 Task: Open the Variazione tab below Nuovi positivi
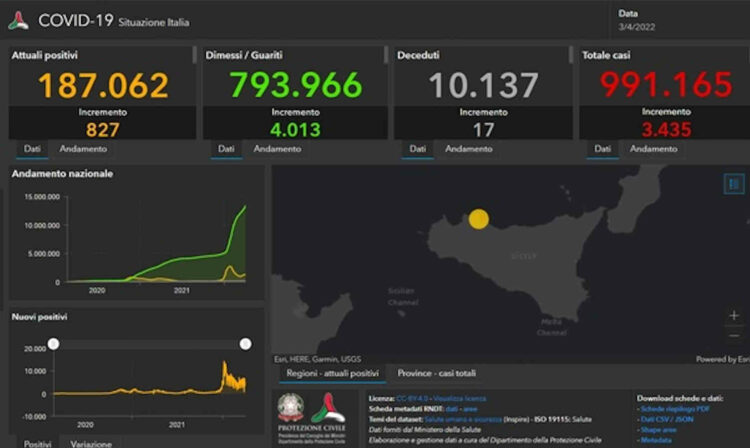pyautogui.click(x=89, y=442)
